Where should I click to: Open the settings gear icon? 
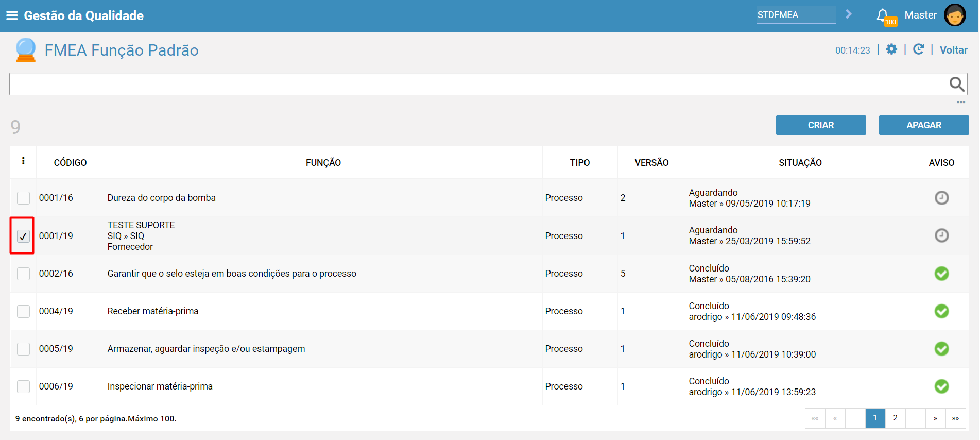[891, 49]
